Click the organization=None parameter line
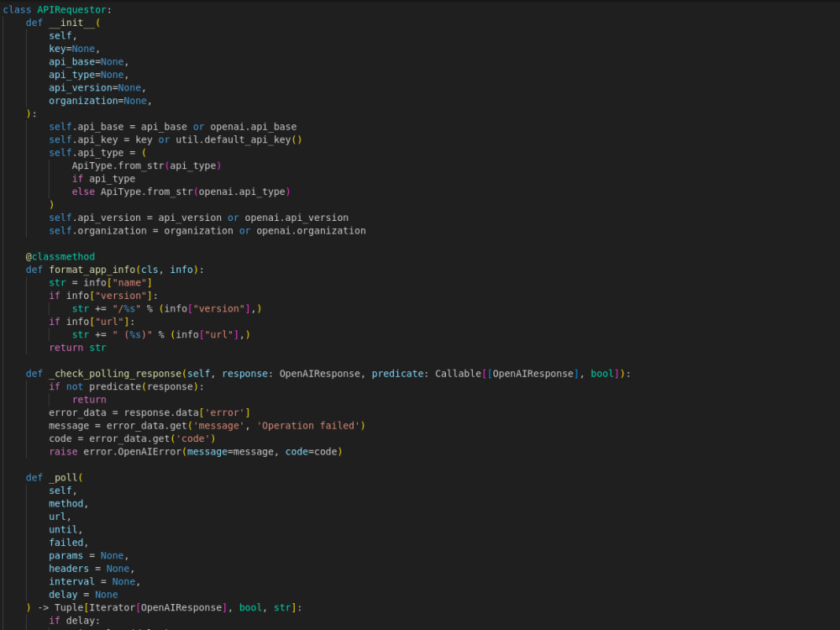 point(100,101)
